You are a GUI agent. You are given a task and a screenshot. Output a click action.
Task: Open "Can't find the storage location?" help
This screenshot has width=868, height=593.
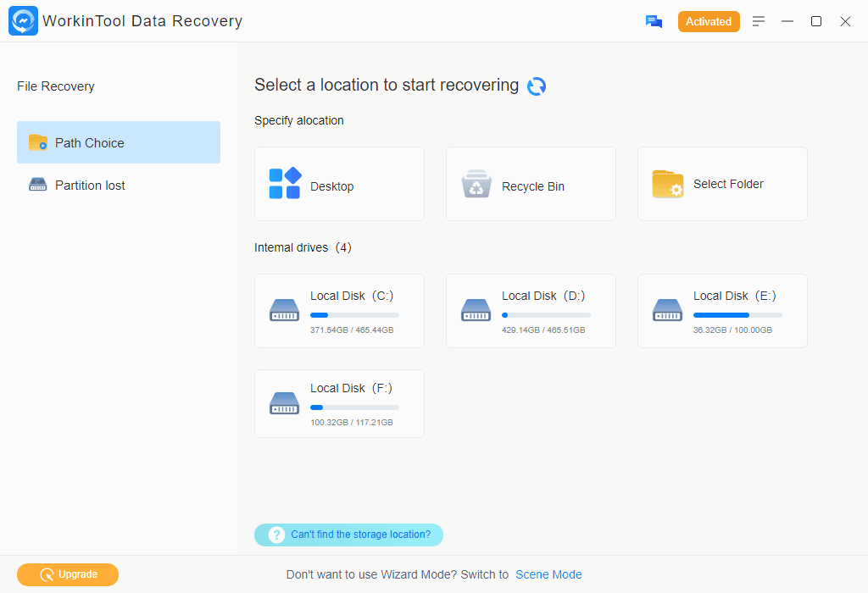click(348, 535)
